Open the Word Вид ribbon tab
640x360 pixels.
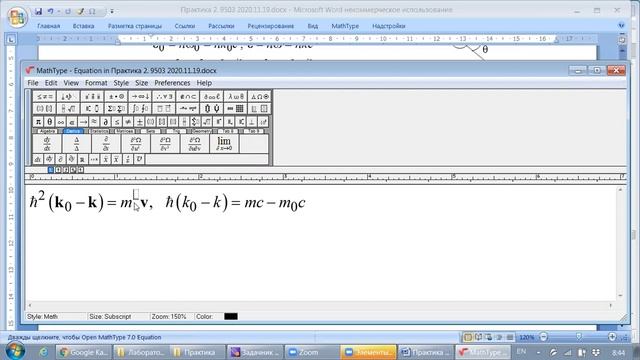click(x=313, y=26)
